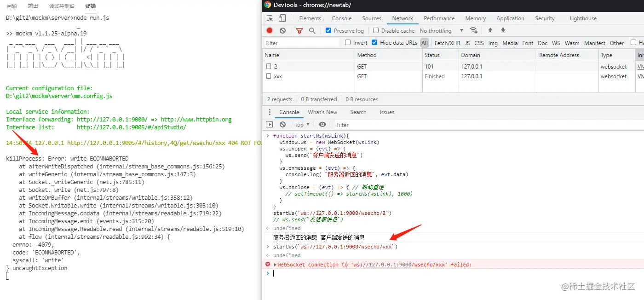Switch to Application tab

point(510,18)
